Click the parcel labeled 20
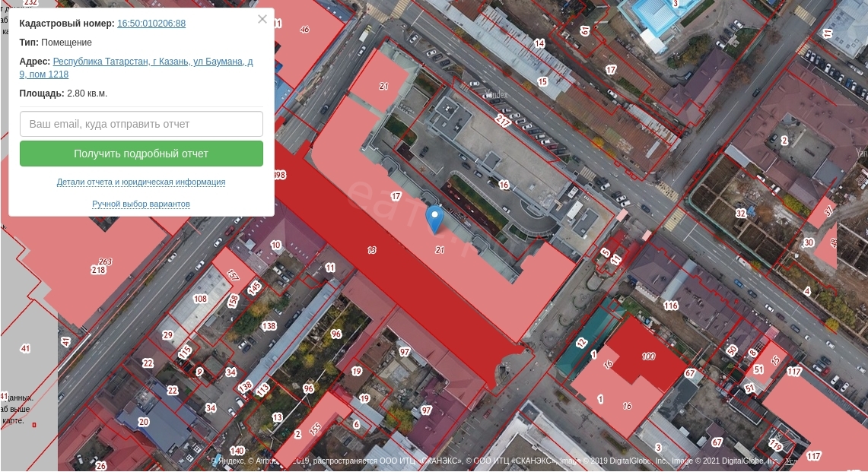868x472 pixels. tap(144, 422)
